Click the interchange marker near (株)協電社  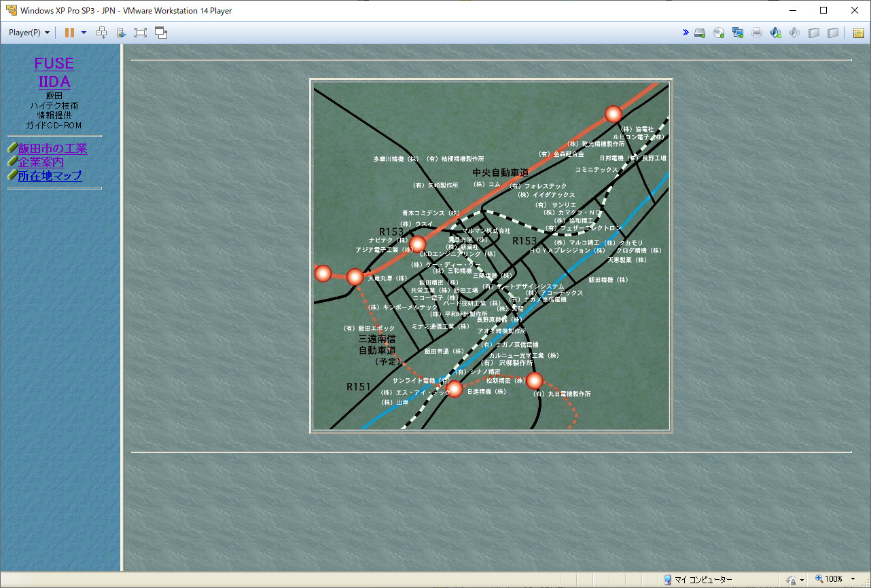point(614,114)
